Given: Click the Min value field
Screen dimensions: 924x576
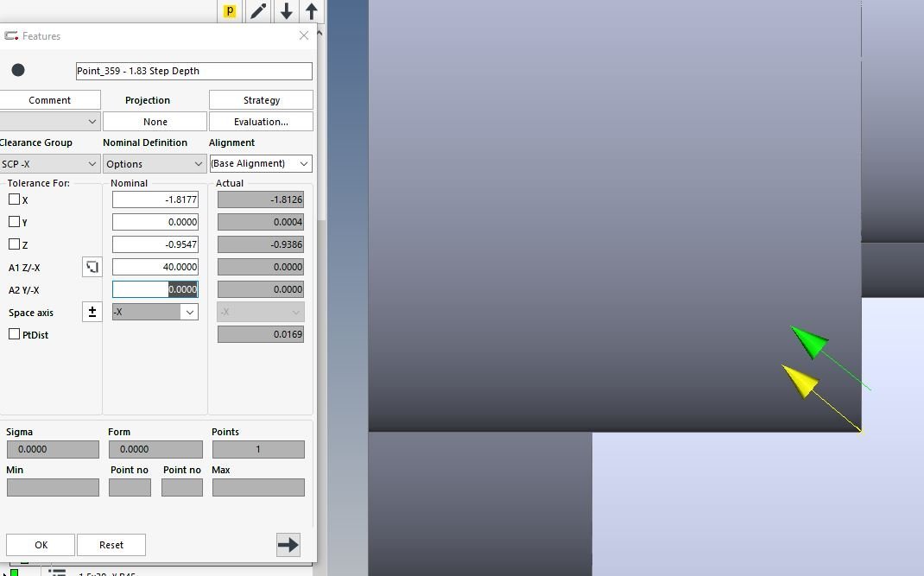Looking at the screenshot, I should (x=53, y=488).
